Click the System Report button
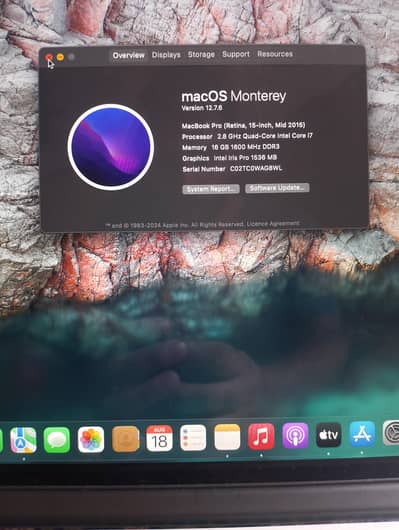This screenshot has height=530, width=399. 211,189
